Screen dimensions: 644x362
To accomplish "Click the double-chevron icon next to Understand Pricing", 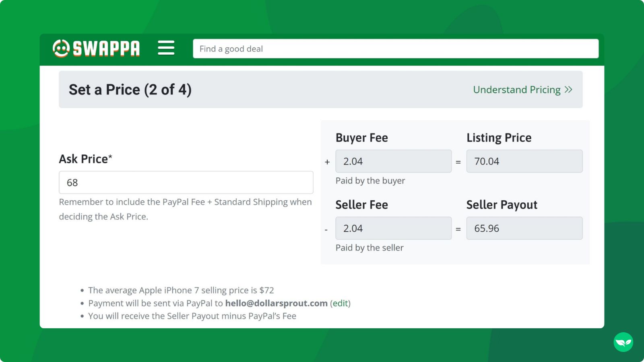I will 569,90.
